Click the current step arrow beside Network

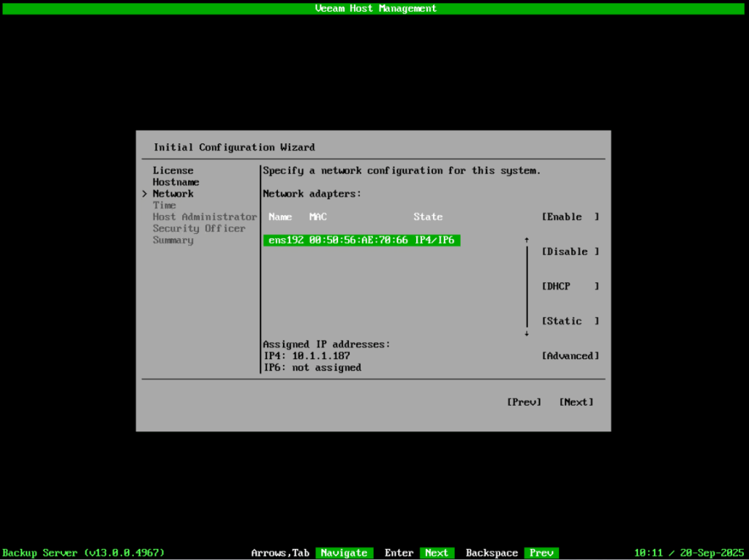pyautogui.click(x=145, y=194)
